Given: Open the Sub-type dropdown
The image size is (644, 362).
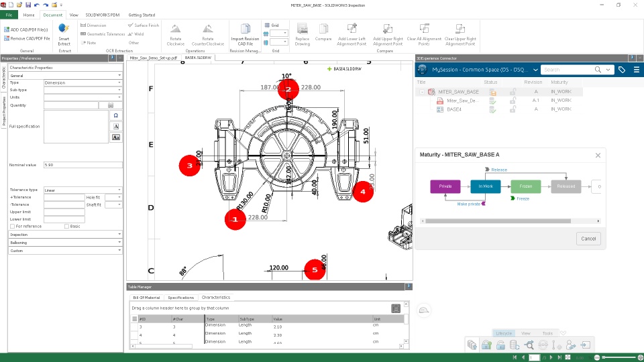Looking at the screenshot, I should point(83,90).
